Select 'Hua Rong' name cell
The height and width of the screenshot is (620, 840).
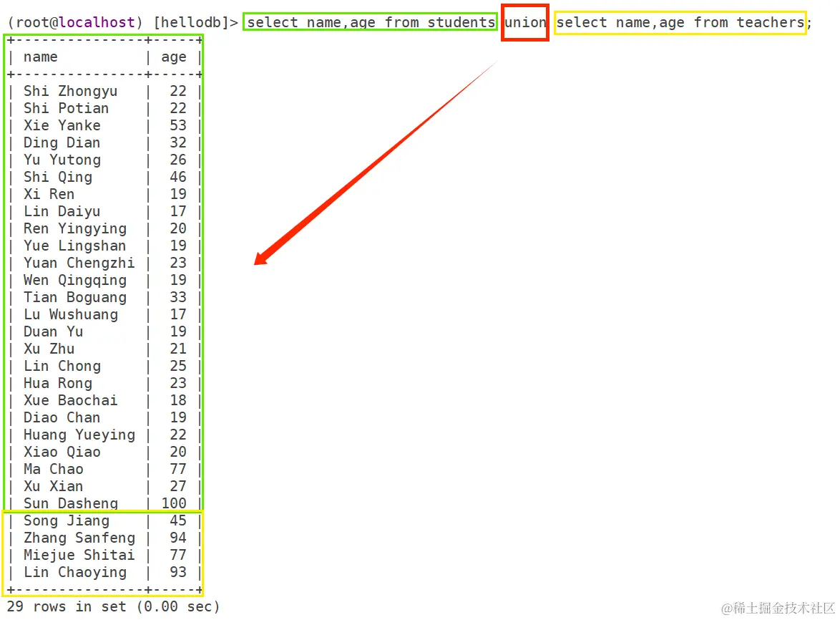tap(57, 383)
